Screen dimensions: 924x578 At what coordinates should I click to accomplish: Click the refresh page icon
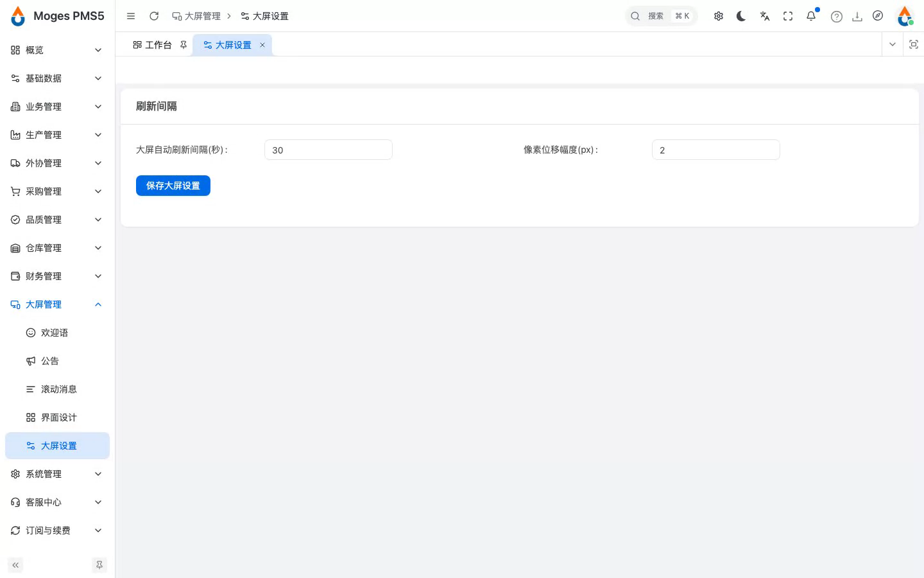click(154, 16)
